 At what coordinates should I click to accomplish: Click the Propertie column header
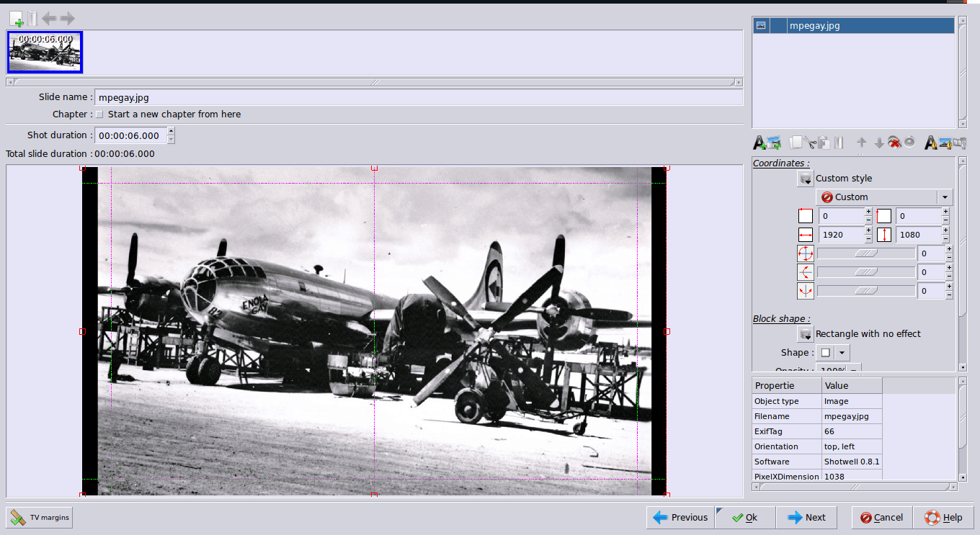(x=787, y=385)
